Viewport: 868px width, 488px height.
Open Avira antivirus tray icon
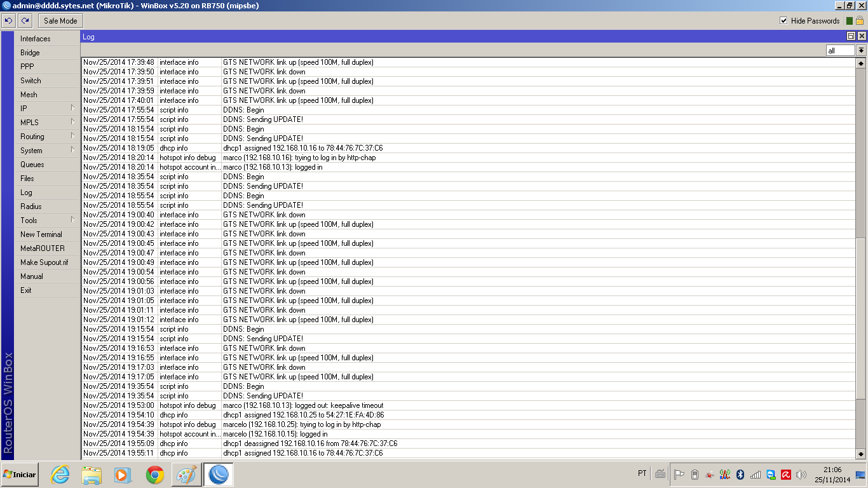pos(786,474)
